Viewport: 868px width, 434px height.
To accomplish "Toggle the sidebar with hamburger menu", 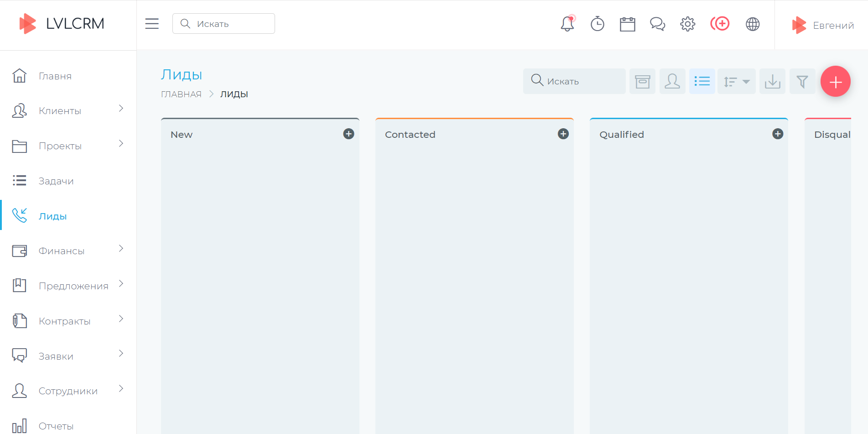I will pos(152,24).
